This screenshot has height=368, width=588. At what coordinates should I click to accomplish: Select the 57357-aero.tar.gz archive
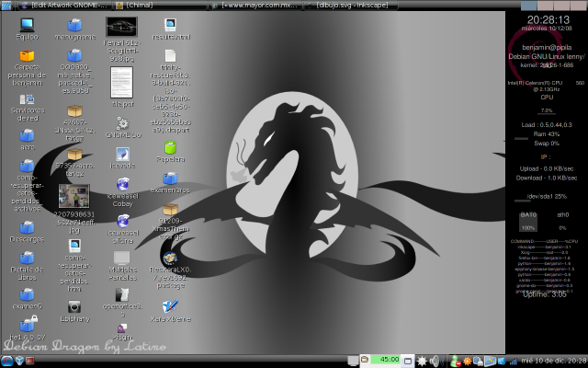point(74,155)
